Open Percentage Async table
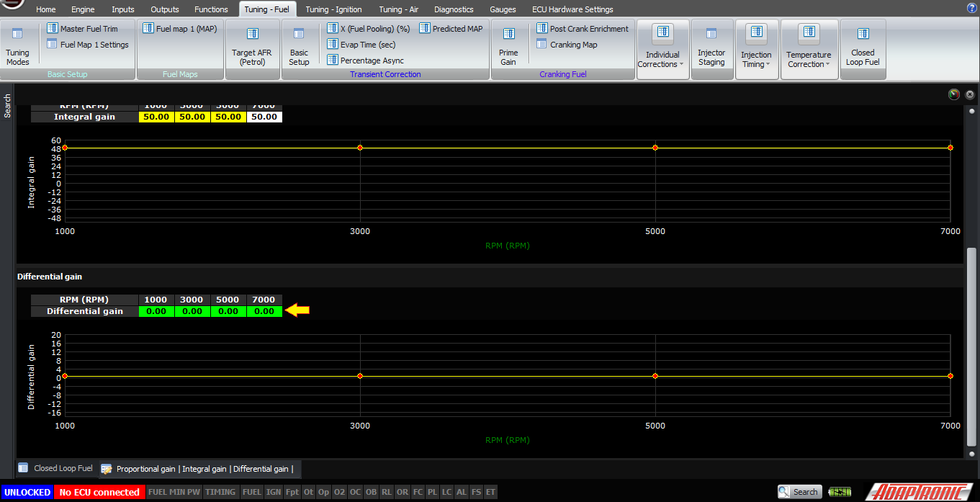Screen dimensions: 980x502 pos(366,60)
